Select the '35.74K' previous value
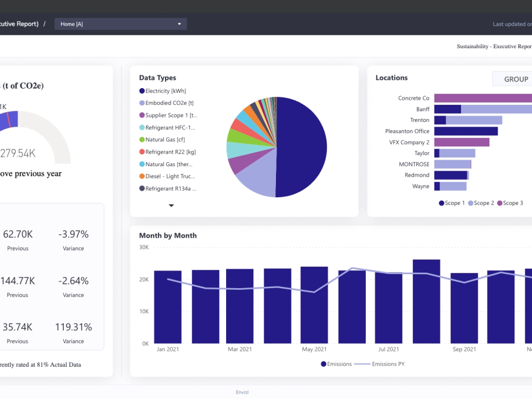Viewport: 532px width, 399px height. [17, 327]
